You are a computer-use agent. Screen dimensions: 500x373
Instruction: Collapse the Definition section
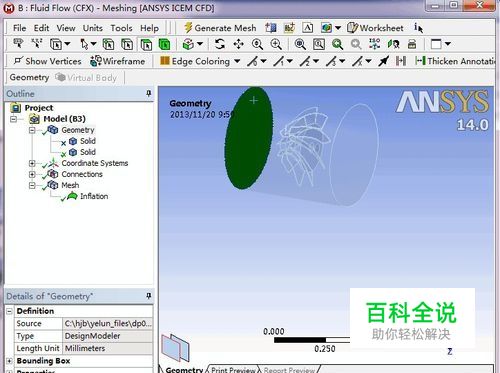10,311
